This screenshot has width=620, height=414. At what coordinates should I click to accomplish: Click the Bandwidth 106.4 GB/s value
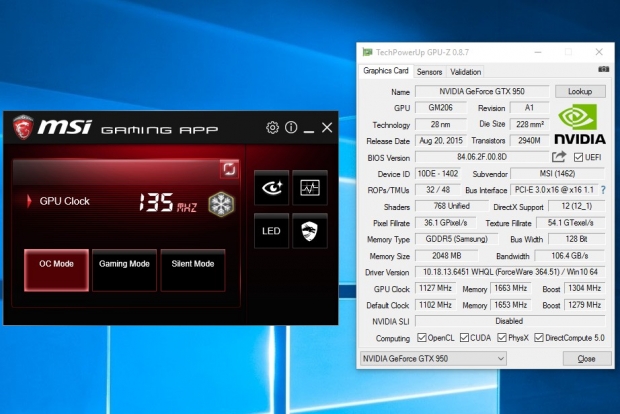[x=570, y=256]
